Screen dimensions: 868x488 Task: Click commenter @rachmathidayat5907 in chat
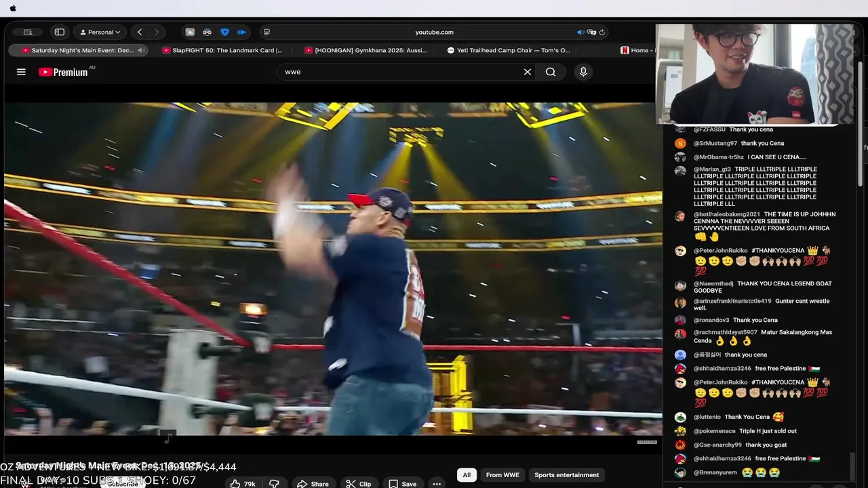pos(725,333)
